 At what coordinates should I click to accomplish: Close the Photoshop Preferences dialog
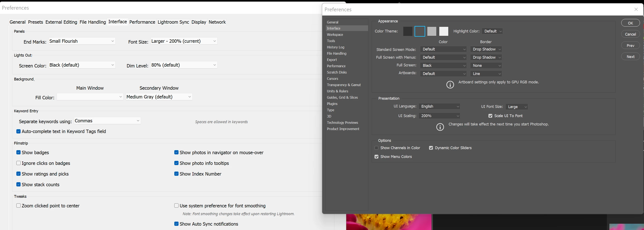(636, 9)
